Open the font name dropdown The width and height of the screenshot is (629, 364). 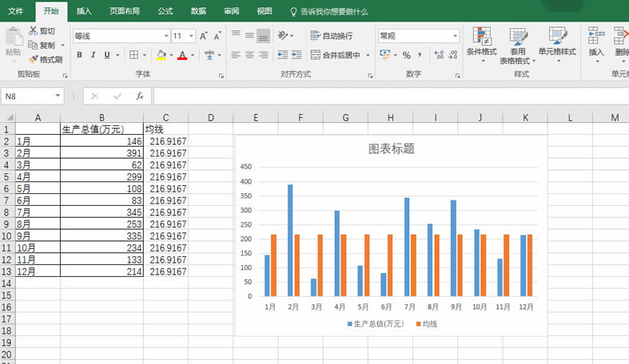(166, 36)
